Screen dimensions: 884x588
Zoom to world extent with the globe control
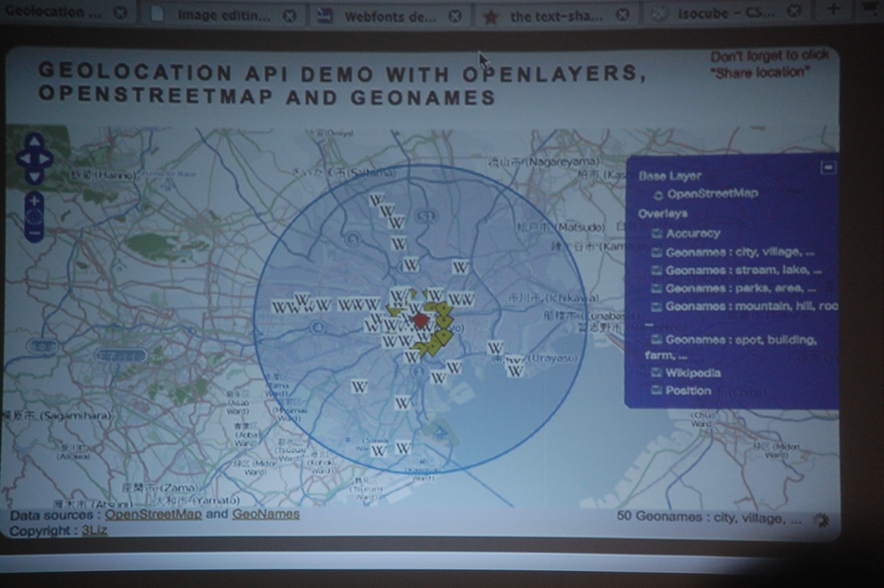(34, 217)
